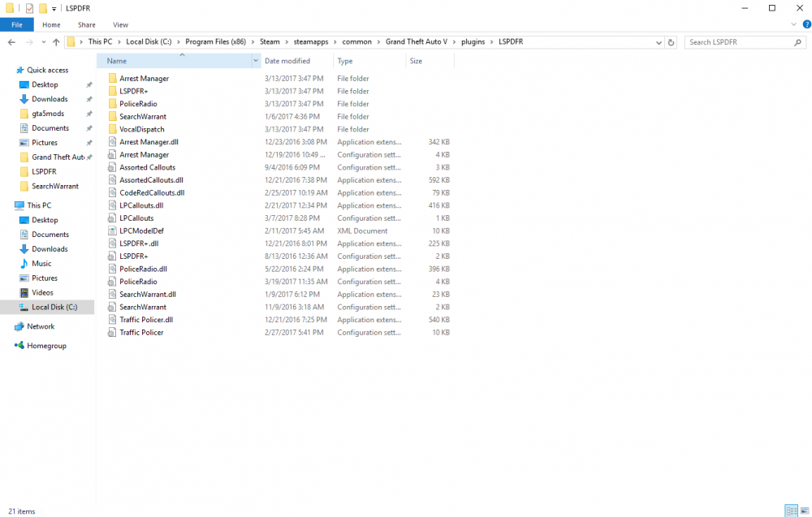Select pinned Desktop under Quick access
Screen dimensions: 812x517
(x=45, y=84)
